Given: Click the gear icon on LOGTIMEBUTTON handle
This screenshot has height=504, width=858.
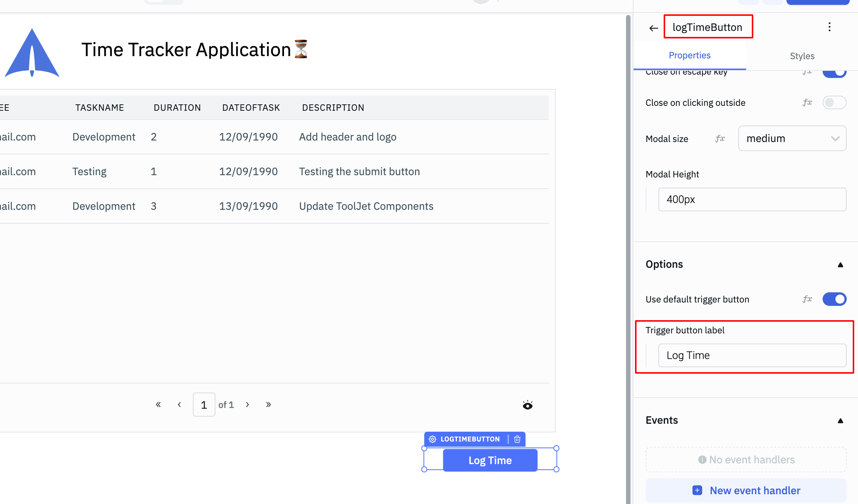Looking at the screenshot, I should [x=432, y=439].
